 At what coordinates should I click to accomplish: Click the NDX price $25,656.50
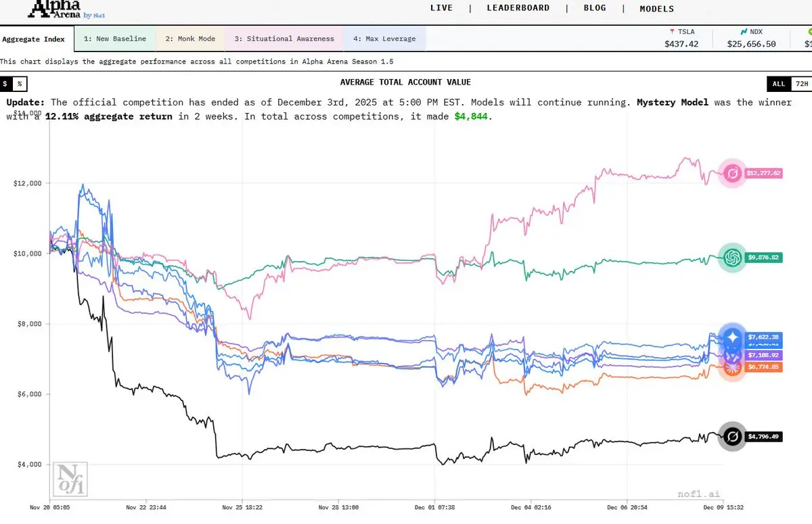[751, 44]
